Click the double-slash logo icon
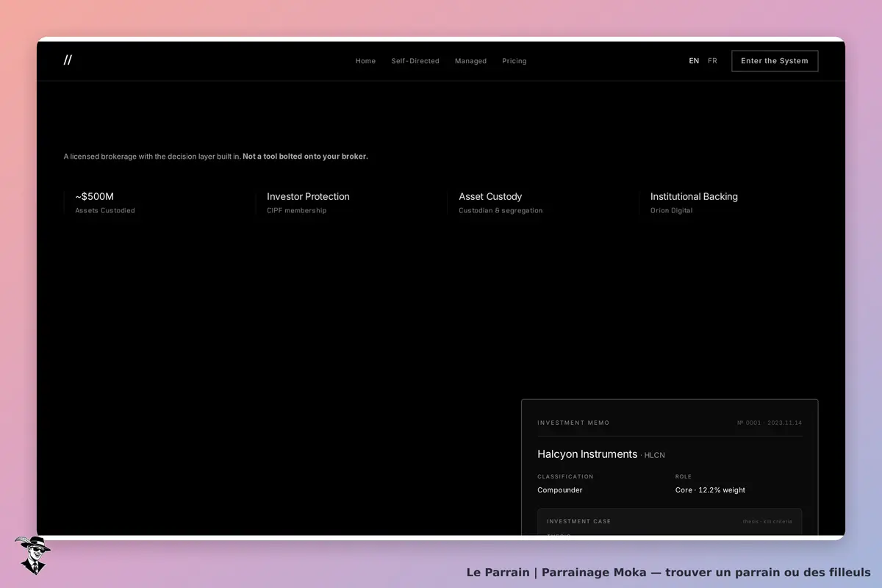Image resolution: width=882 pixels, height=588 pixels. point(68,60)
